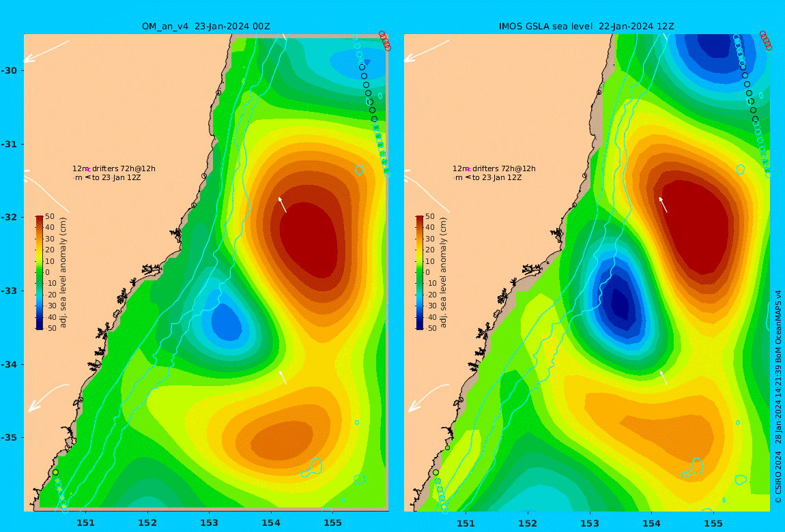Click longitude label 151 under the right map
Image resolution: width=785 pixels, height=532 pixels.
pos(466,523)
